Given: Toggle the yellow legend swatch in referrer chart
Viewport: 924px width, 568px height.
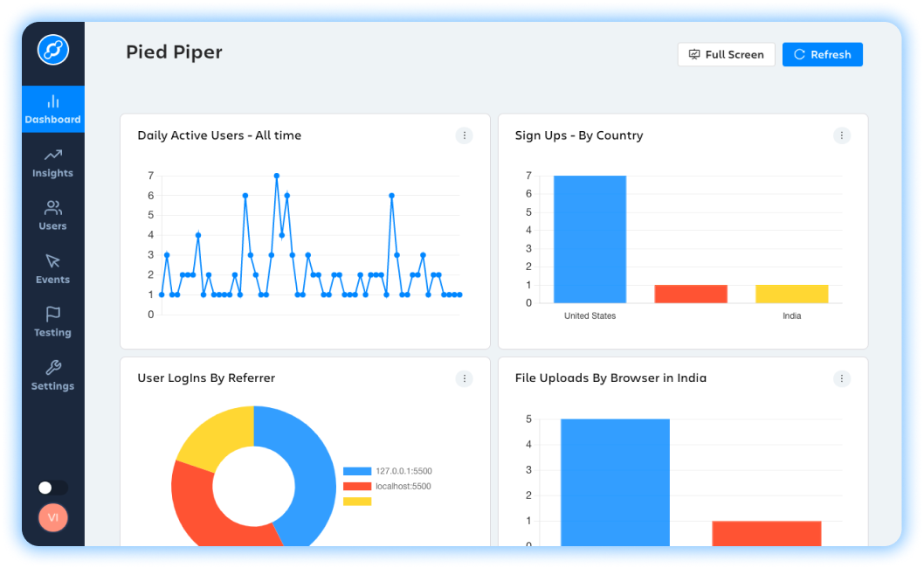Looking at the screenshot, I should (357, 502).
